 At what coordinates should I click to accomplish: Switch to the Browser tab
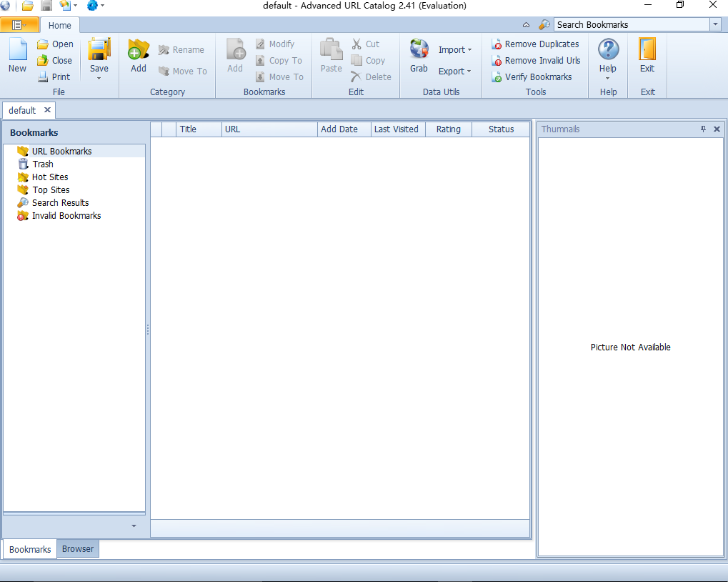[x=78, y=549]
